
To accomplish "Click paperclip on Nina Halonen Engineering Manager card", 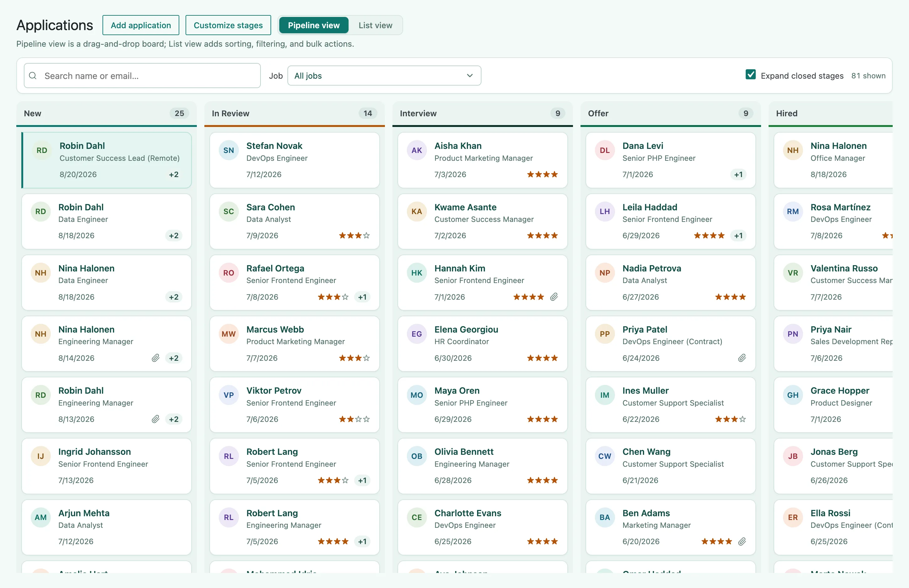I will (x=155, y=358).
